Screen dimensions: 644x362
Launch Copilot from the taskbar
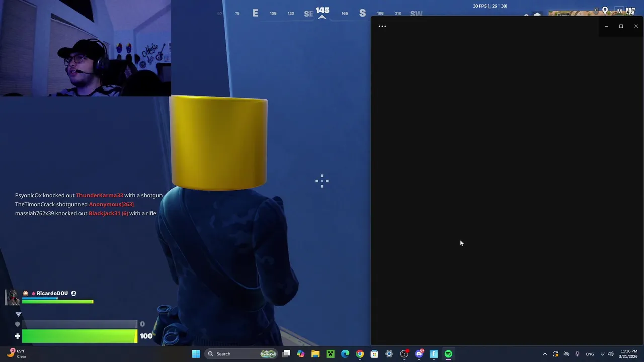pyautogui.click(x=301, y=354)
